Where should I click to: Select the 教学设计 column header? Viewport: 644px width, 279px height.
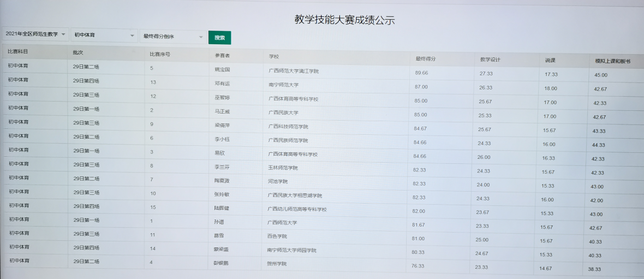pos(490,60)
